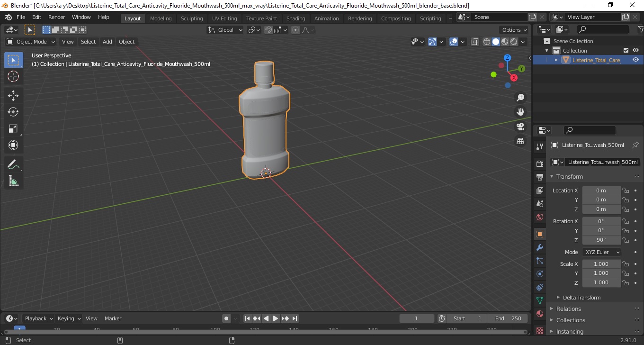
Task: Open Options dropdown in header
Action: coord(515,30)
